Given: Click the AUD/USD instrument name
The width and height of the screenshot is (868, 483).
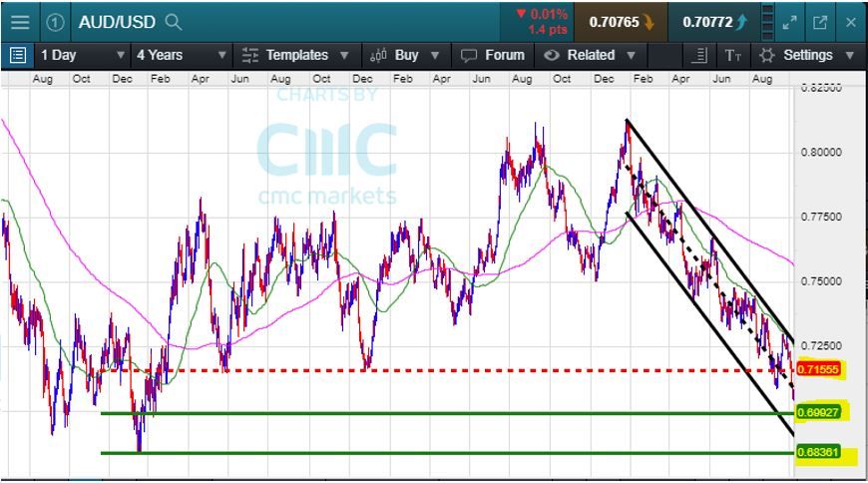Looking at the screenshot, I should pyautogui.click(x=117, y=22).
